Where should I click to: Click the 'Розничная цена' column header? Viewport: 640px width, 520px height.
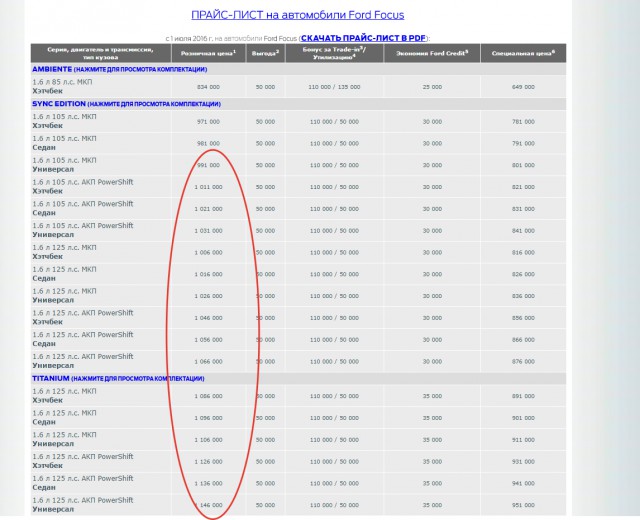click(x=208, y=53)
